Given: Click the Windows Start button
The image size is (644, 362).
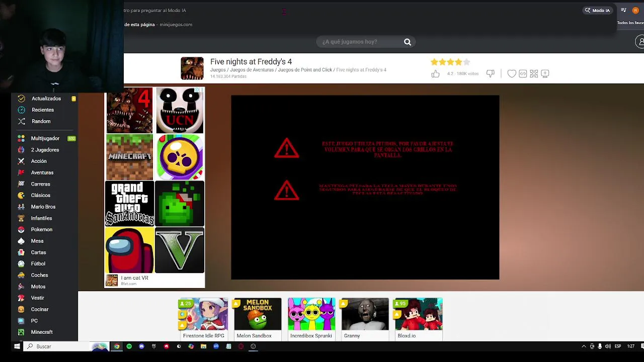Looking at the screenshot, I should click(17, 346).
